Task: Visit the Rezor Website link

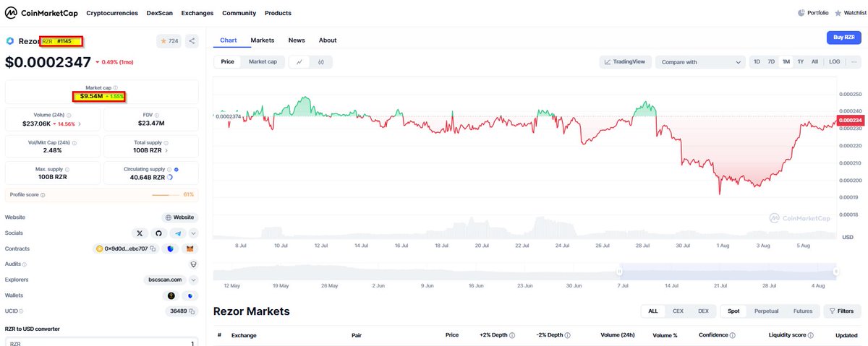Action: [180, 217]
